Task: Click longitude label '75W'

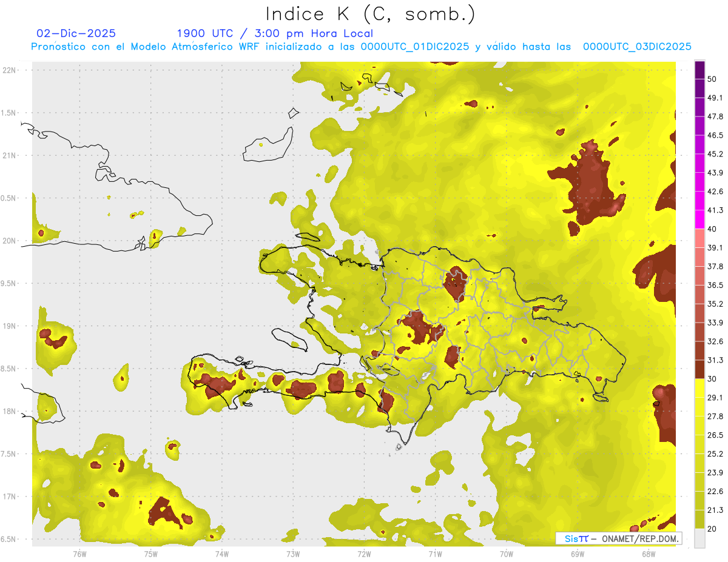Action: [151, 554]
